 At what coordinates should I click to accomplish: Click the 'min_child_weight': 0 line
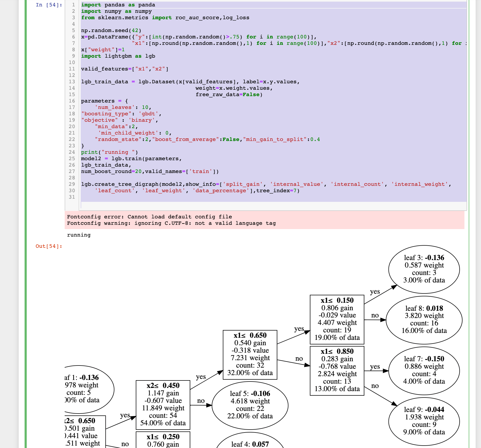pyautogui.click(x=135, y=133)
